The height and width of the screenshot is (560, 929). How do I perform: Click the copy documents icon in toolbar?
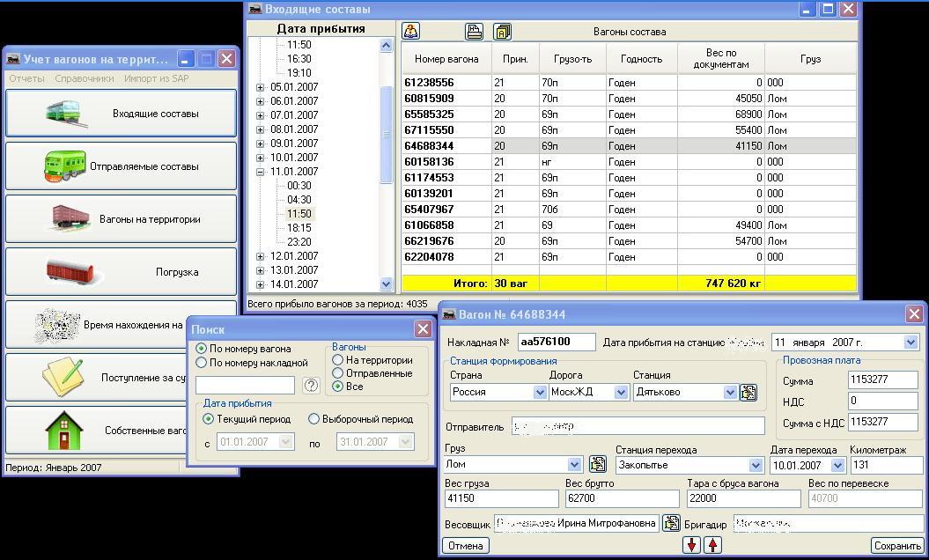point(502,32)
